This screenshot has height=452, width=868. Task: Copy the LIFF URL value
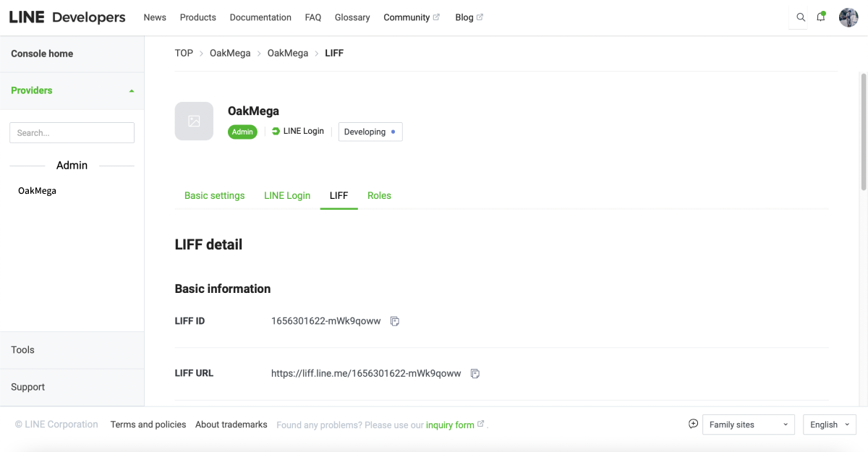pos(475,374)
